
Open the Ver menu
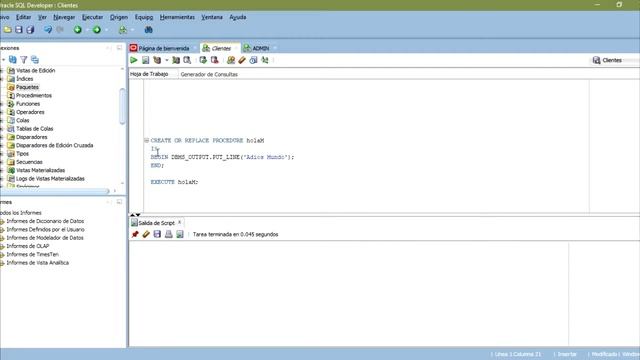42,17
